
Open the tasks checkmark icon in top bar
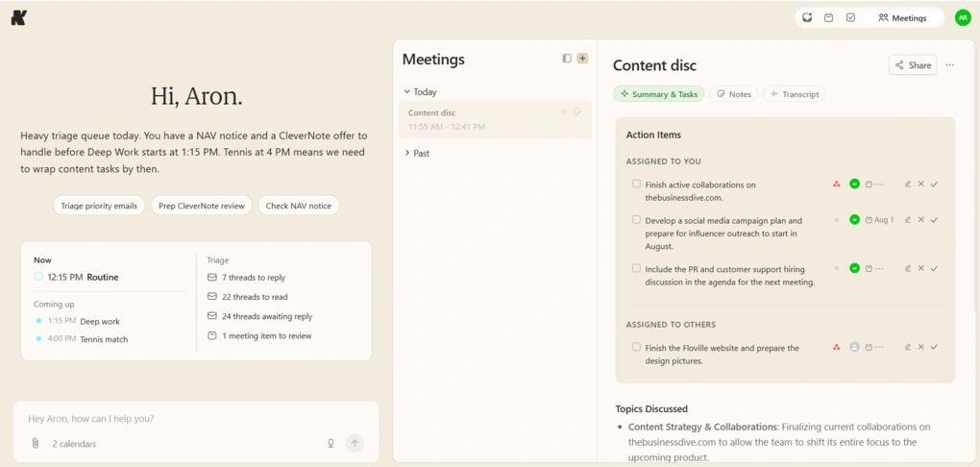pos(850,17)
